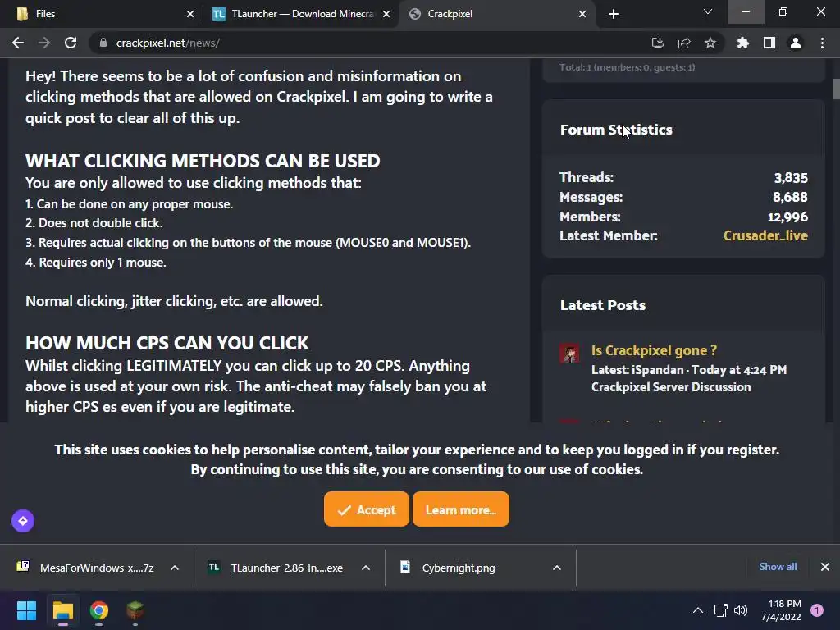Open File Explorer from the taskbar

pyautogui.click(x=62, y=610)
